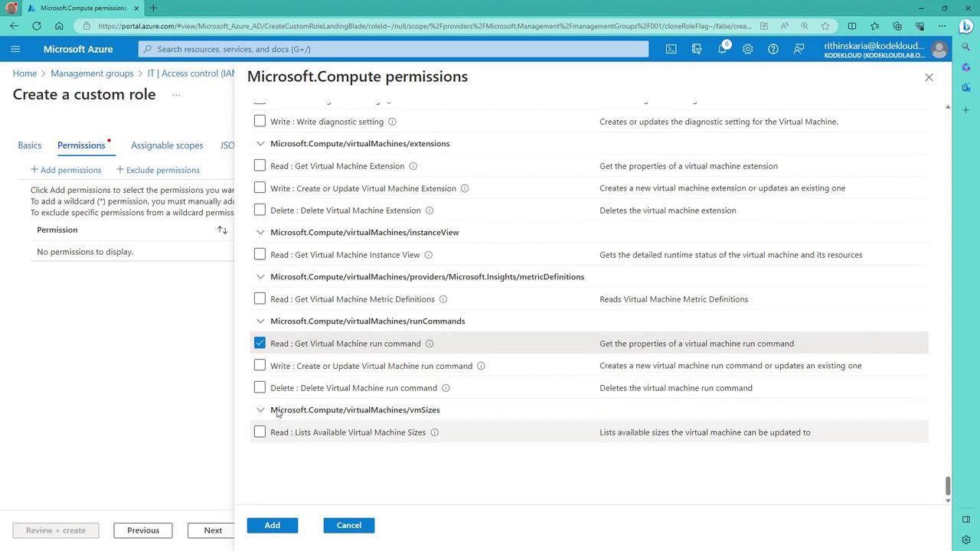Open the Feedback icon in header

(x=799, y=49)
